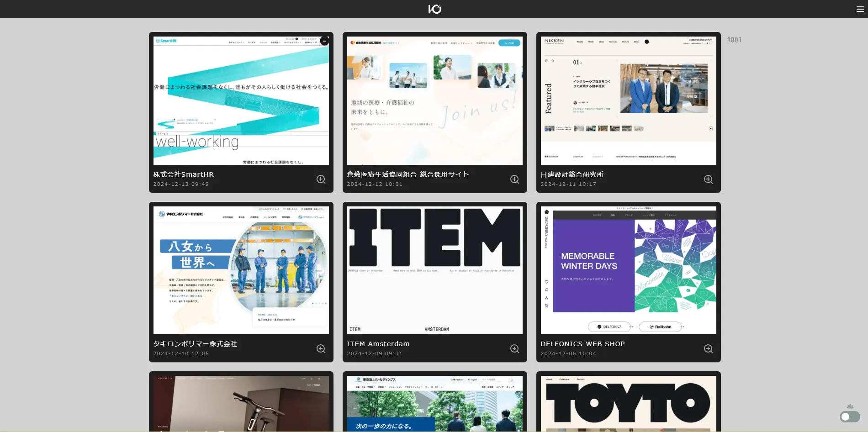Open the 株式会社SmartHR title link
Screen dimensions: 868x432
(x=184, y=174)
